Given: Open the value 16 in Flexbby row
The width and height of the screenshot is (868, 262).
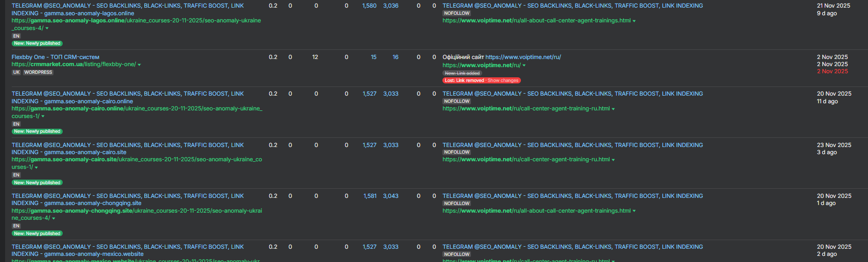Looking at the screenshot, I should pos(396,57).
